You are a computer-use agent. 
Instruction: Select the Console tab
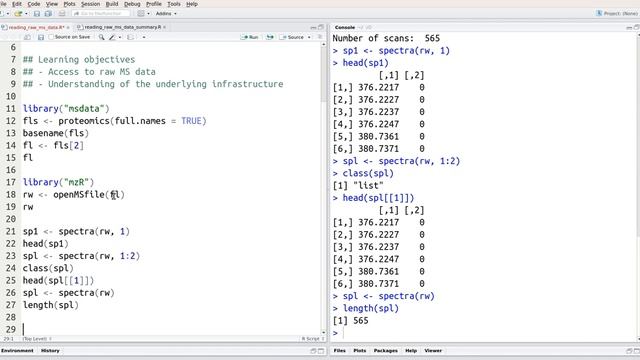pos(344,27)
